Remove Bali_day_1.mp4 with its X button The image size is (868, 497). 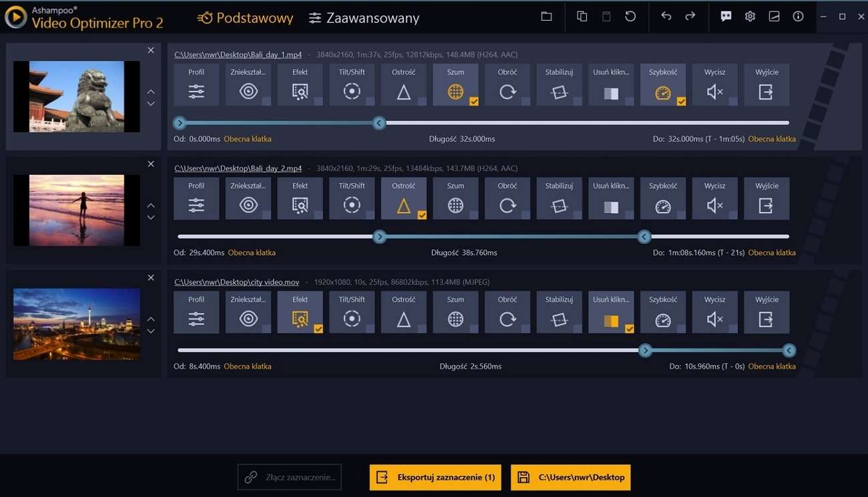point(151,50)
